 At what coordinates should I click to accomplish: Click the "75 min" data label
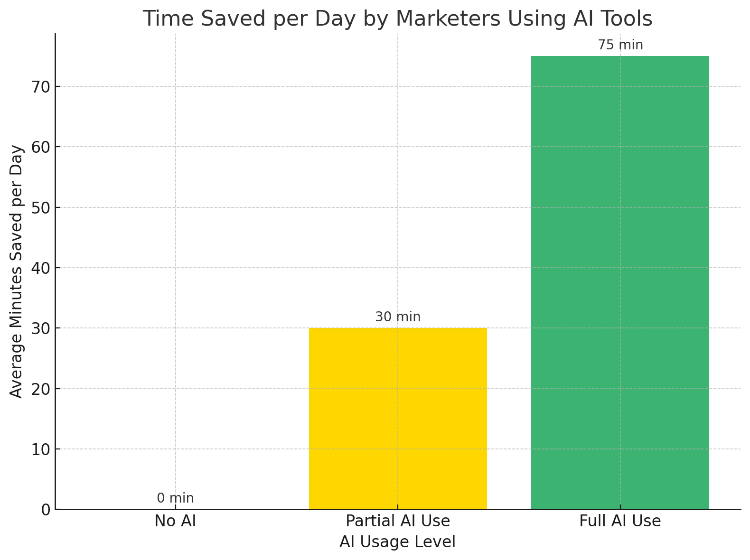620,45
